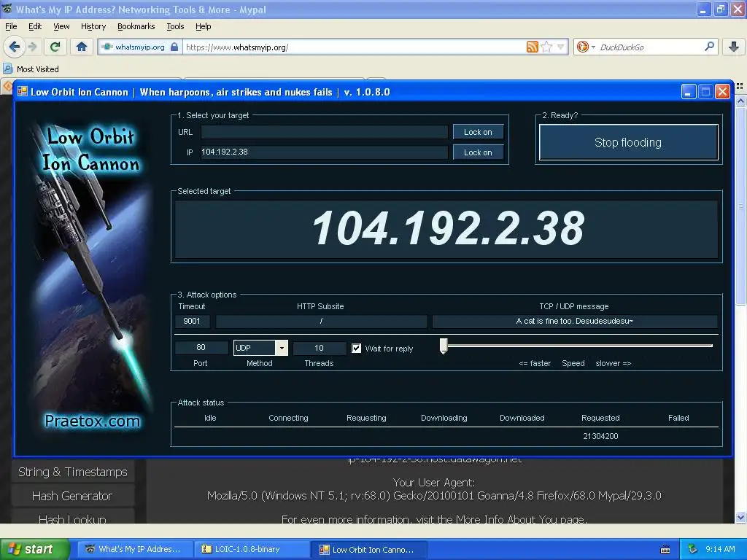Click the Port field showing 80
The width and height of the screenshot is (747, 560).
(x=201, y=348)
